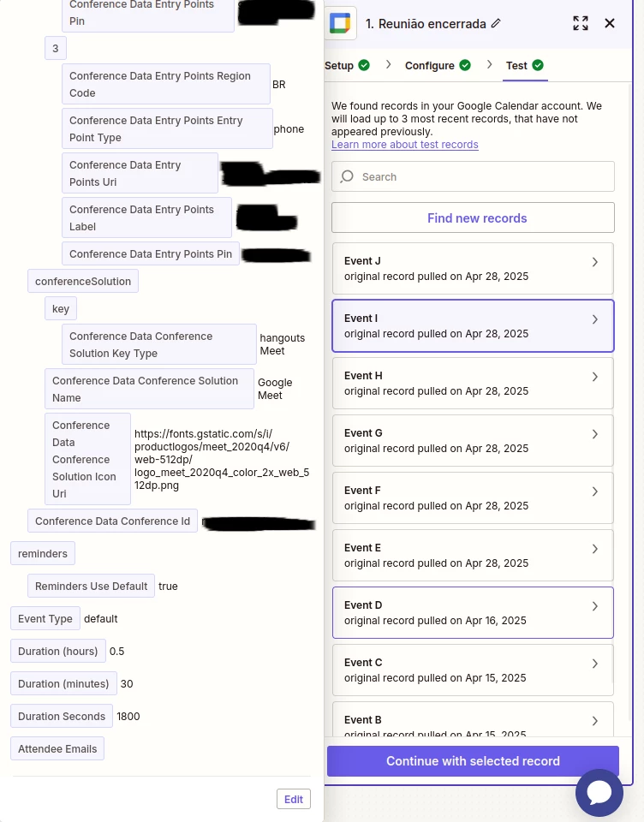Click the pencil icon to rename step

(x=496, y=24)
